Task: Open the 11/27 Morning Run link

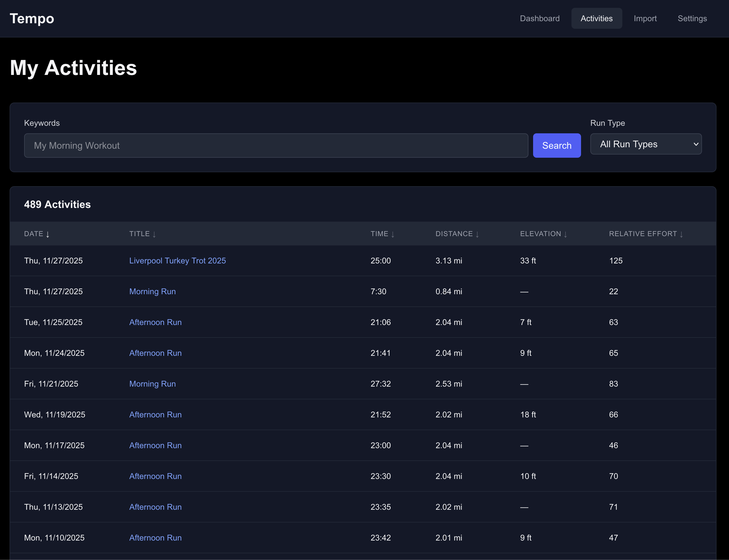Action: point(152,291)
